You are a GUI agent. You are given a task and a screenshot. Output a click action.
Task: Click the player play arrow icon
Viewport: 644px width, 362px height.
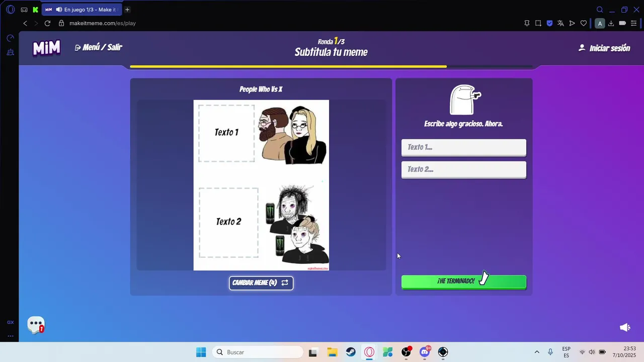point(572,23)
